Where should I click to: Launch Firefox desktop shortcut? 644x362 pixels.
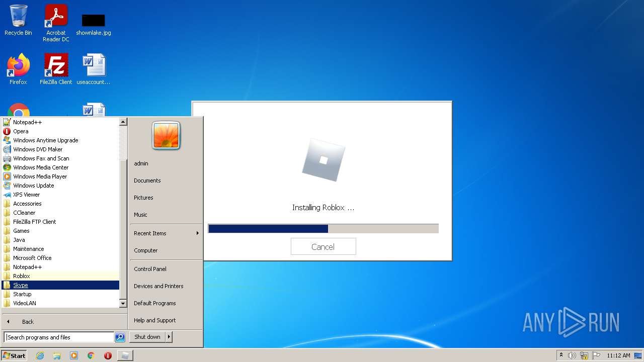click(18, 69)
